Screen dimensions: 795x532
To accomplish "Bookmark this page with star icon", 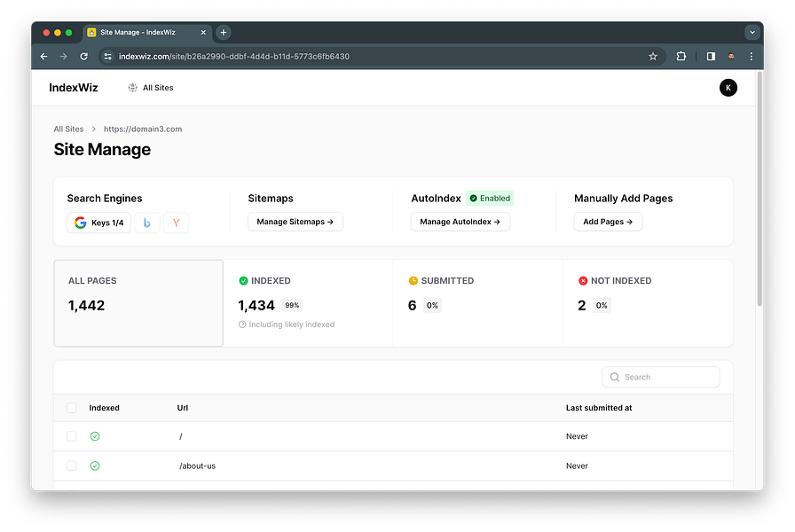I will tap(653, 57).
